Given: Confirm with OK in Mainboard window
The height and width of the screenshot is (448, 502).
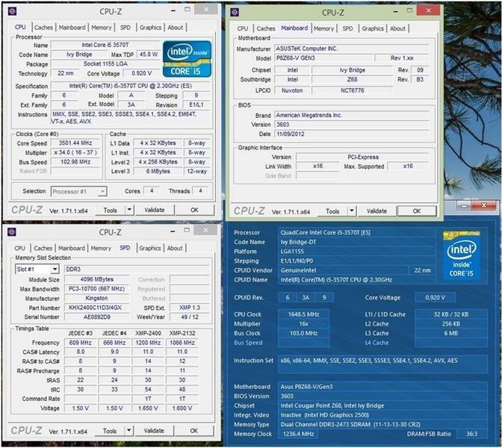Looking at the screenshot, I should pos(417,211).
